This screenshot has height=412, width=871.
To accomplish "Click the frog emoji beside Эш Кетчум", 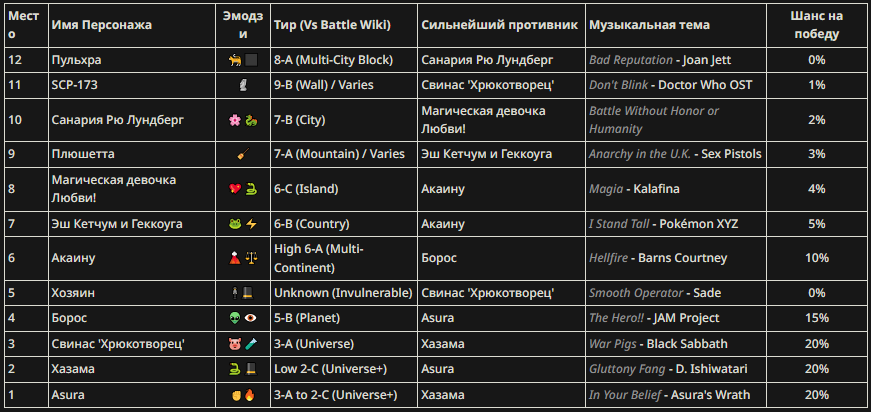I will click(x=236, y=224).
